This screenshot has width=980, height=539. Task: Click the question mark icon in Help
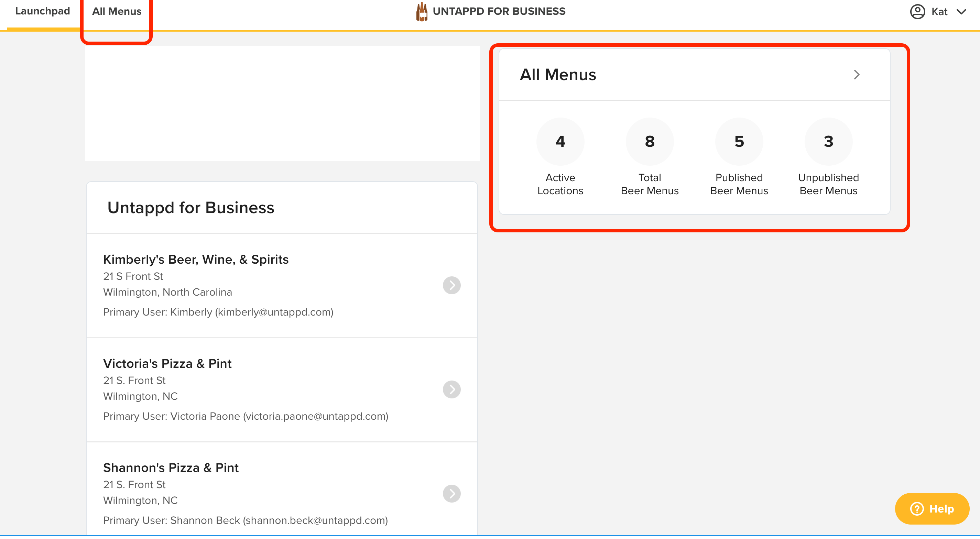point(917,509)
